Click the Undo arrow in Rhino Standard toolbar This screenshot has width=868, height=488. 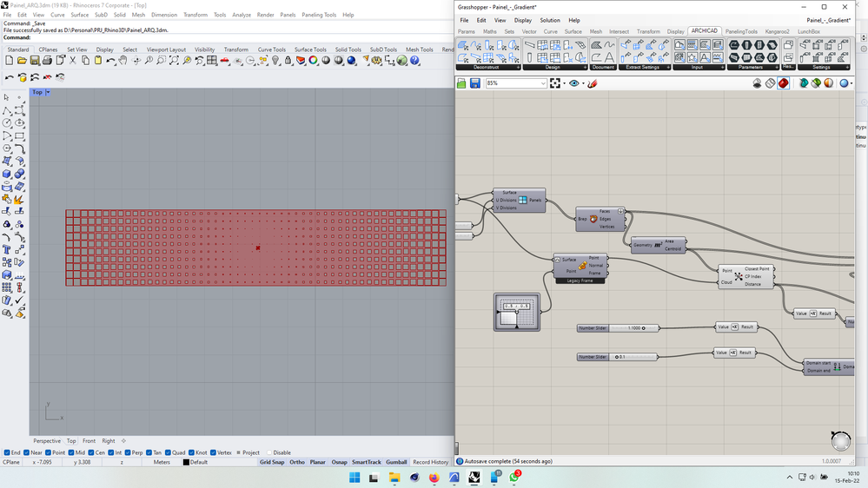pos(110,60)
